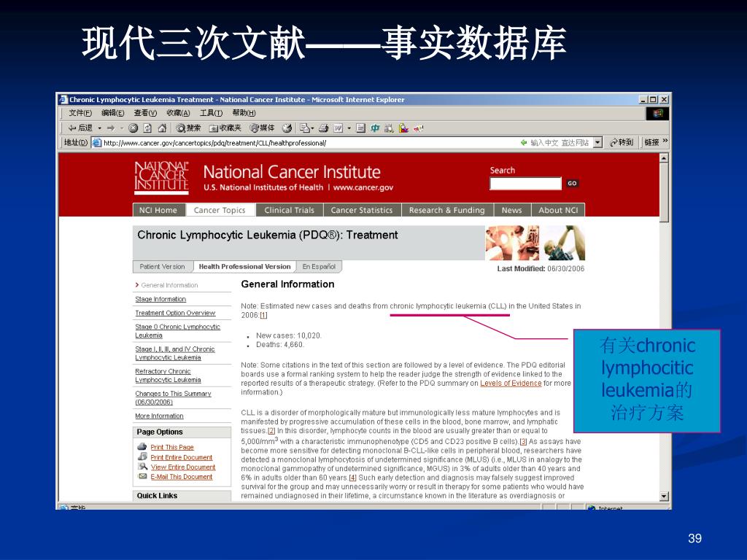The height and width of the screenshot is (560, 747).
Task: Click the Forward arrow button
Action: point(111,128)
